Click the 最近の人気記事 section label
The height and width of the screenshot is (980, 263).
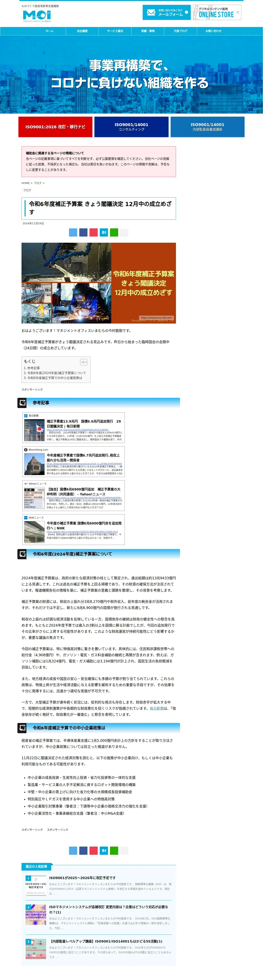tap(36, 866)
